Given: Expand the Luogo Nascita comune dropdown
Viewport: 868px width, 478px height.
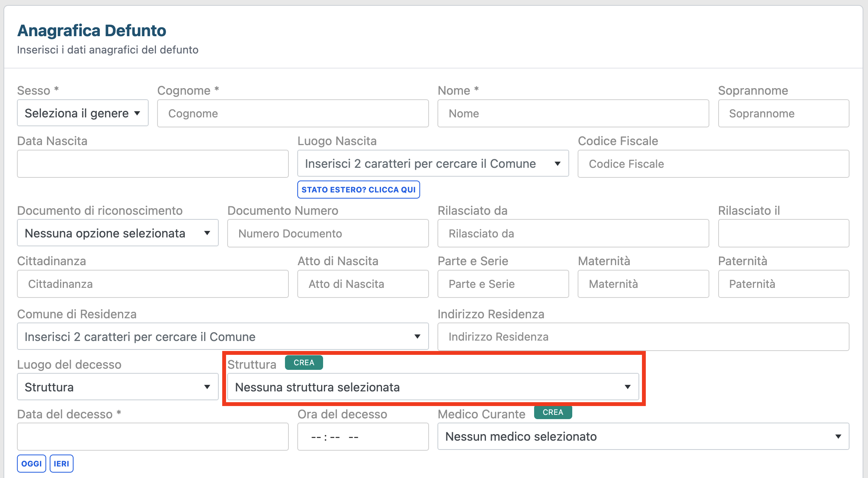Looking at the screenshot, I should click(x=433, y=164).
